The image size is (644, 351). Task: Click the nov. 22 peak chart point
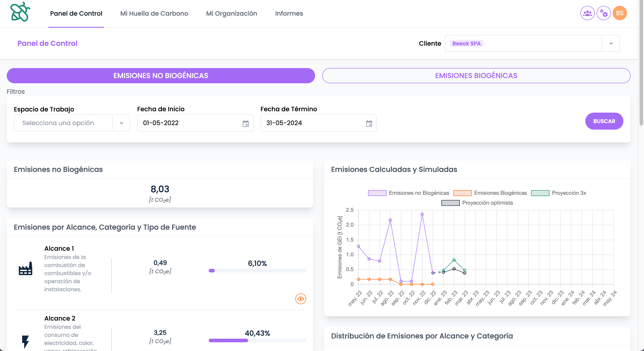[422, 214]
